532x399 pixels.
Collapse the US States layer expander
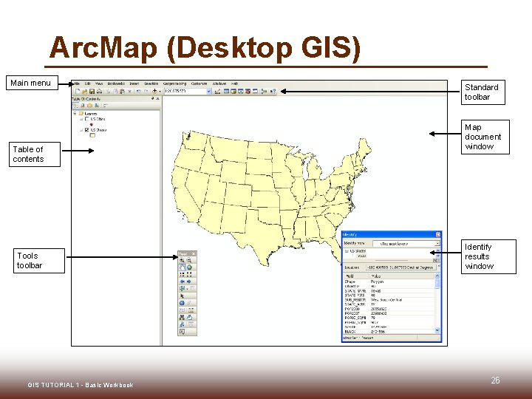click(81, 130)
